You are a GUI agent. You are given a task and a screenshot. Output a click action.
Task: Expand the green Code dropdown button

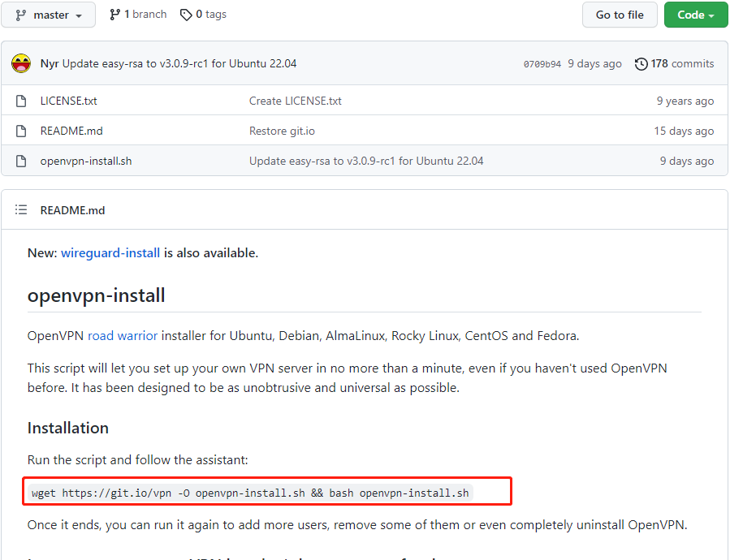[x=695, y=15]
